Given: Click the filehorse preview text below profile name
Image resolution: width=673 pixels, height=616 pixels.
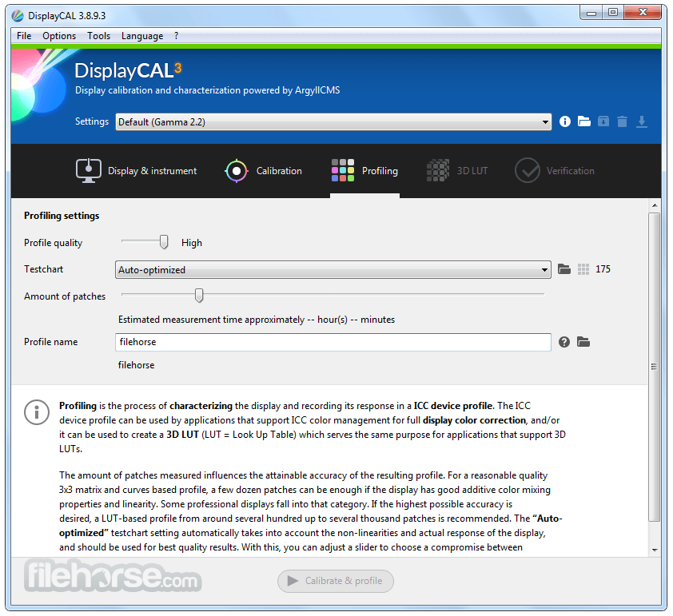Looking at the screenshot, I should 136,365.
